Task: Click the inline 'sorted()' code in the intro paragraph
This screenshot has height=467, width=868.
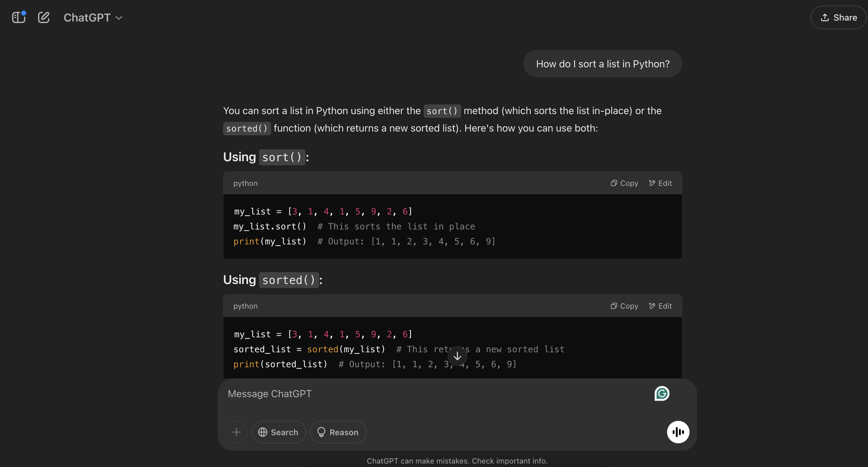Action: (247, 129)
